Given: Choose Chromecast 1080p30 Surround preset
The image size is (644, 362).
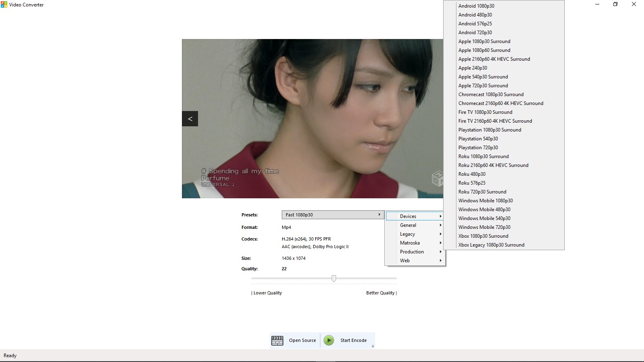Looking at the screenshot, I should point(504,95).
